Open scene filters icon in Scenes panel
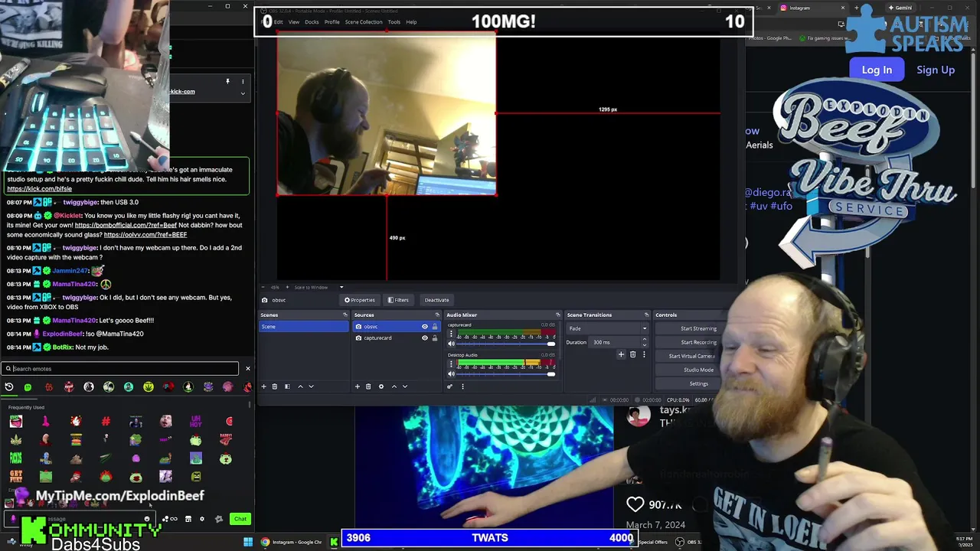 (x=287, y=386)
